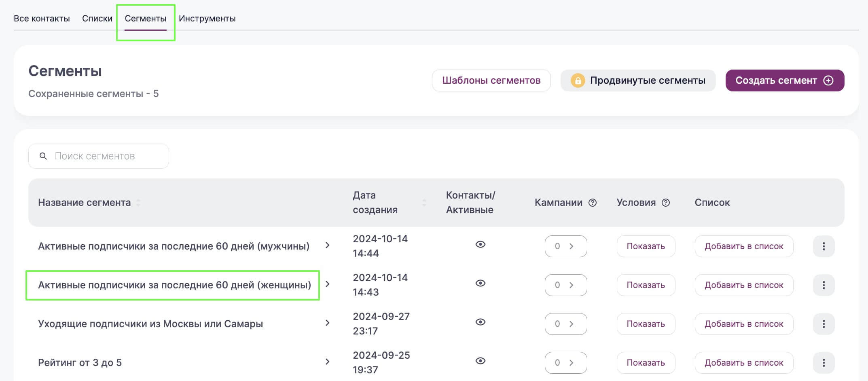The image size is (868, 381).
Task: Click the plus icon in Создать сегмент
Action: click(828, 80)
